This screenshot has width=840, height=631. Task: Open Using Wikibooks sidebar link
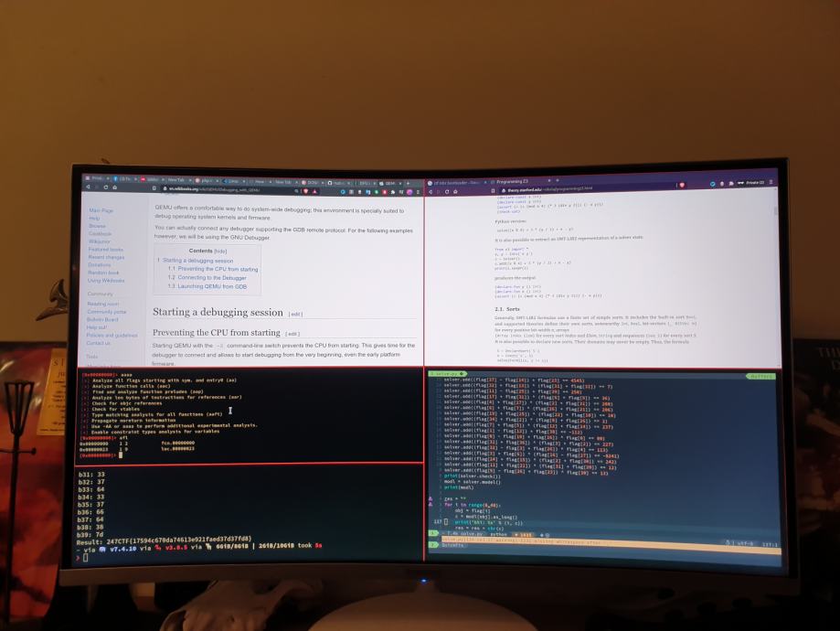105,281
